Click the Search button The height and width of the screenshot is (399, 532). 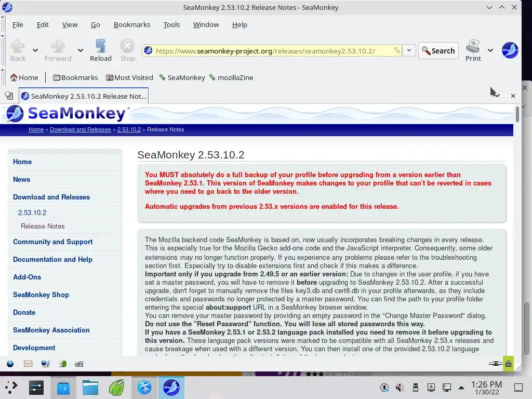pyautogui.click(x=438, y=51)
